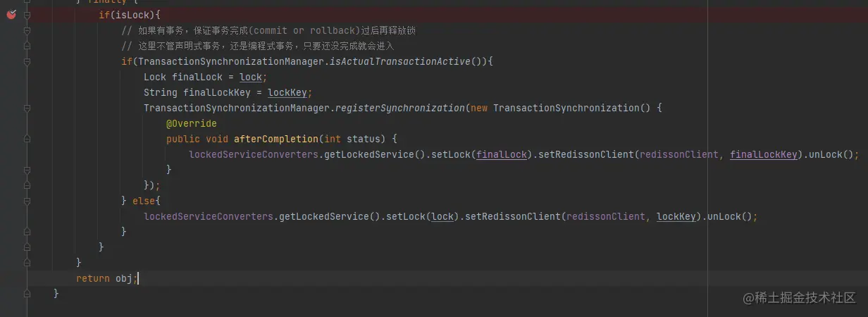Click lockedServiceConverters in the else branch

[x=209, y=216]
